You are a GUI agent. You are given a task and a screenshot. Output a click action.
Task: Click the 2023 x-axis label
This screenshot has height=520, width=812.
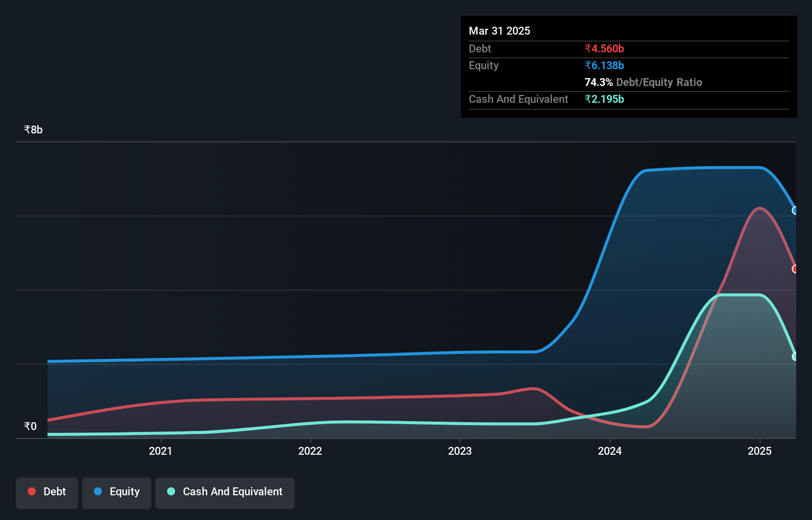click(460, 451)
